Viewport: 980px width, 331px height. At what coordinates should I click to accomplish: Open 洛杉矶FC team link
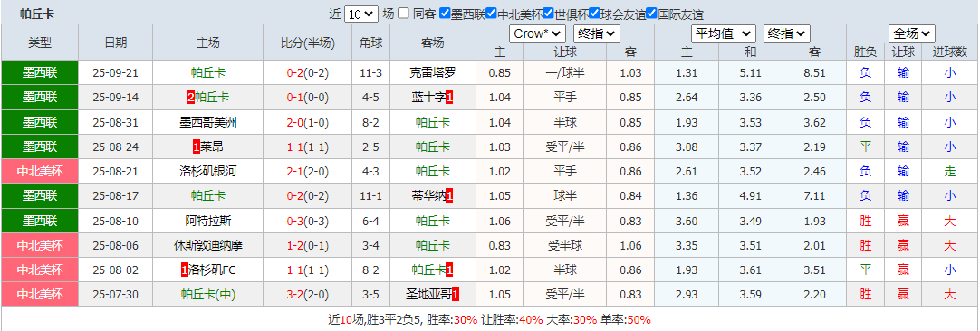pos(212,270)
